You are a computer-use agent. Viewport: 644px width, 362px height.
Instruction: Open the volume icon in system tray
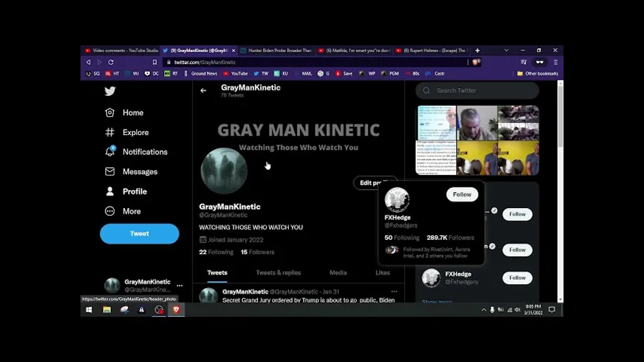(x=517, y=310)
